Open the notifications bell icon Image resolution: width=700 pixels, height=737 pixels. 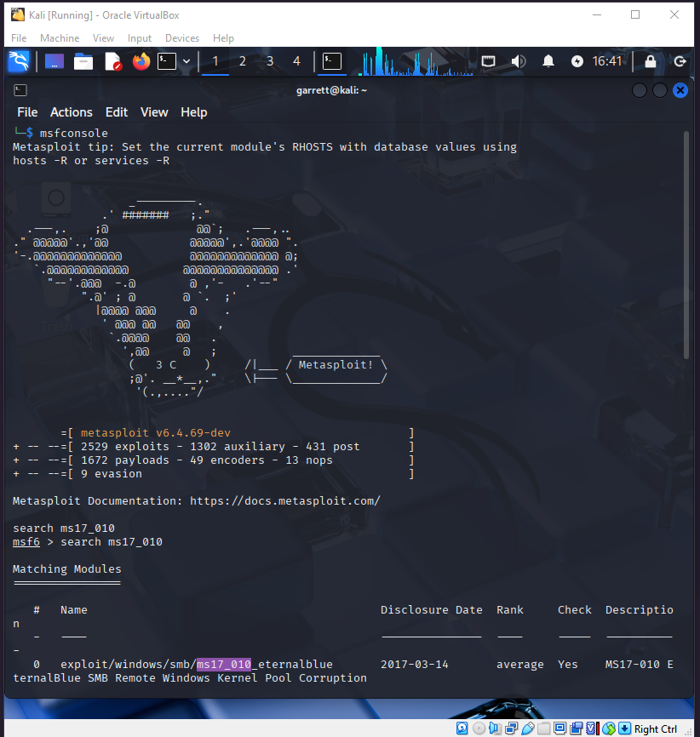click(548, 61)
